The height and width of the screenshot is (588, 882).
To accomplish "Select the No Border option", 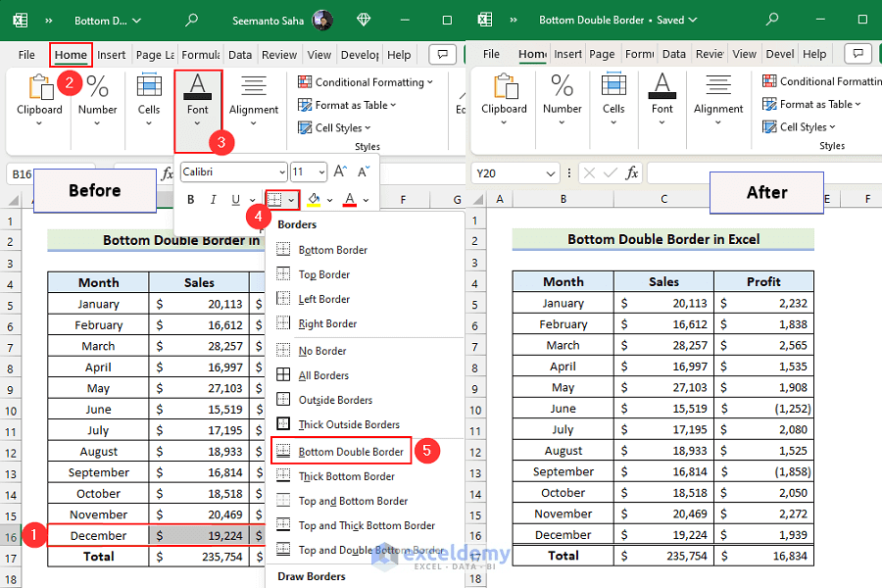I will coord(318,350).
